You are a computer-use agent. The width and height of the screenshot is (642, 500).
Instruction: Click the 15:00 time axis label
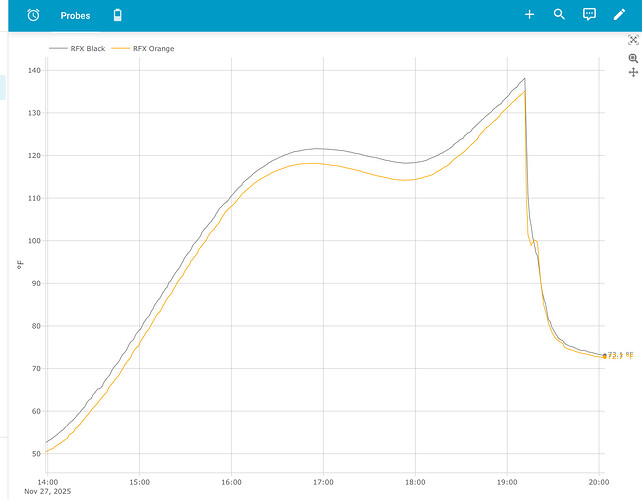point(140,482)
